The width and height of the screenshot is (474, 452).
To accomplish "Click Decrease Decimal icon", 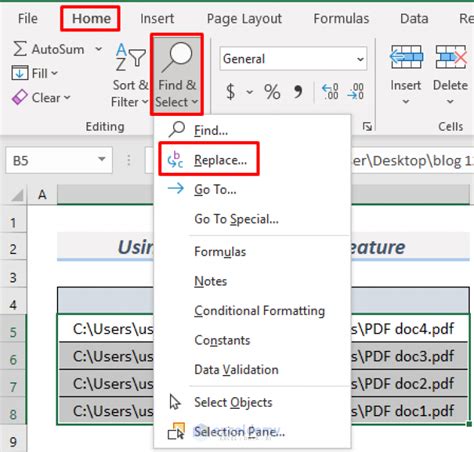I will point(355,92).
